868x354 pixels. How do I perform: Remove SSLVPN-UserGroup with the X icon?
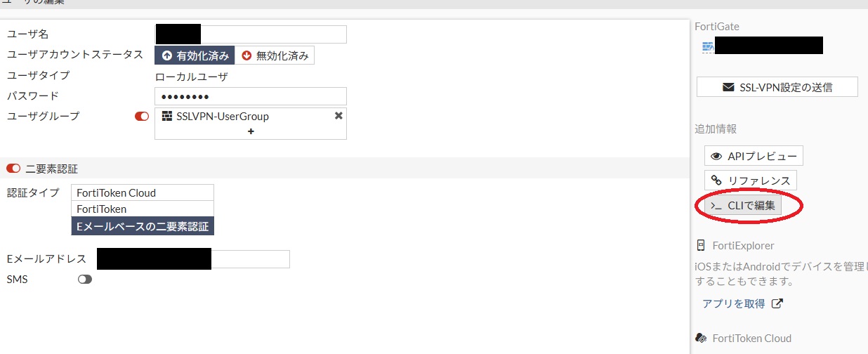point(338,116)
